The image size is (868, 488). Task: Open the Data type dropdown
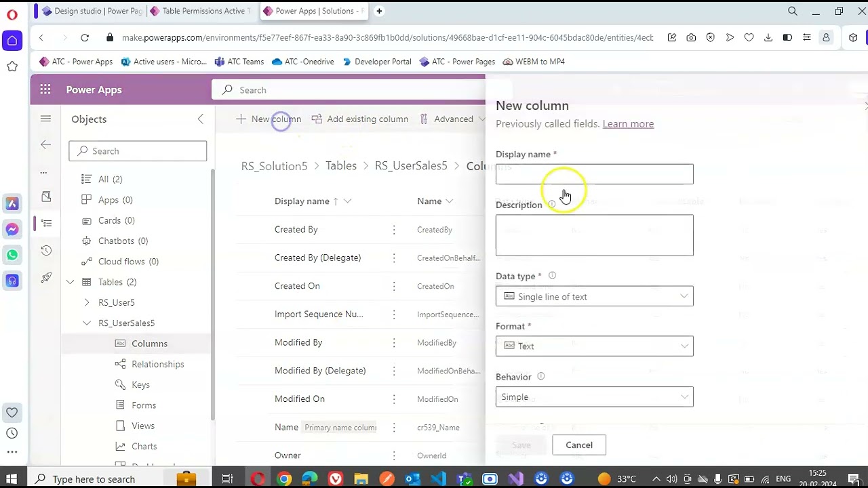point(594,296)
